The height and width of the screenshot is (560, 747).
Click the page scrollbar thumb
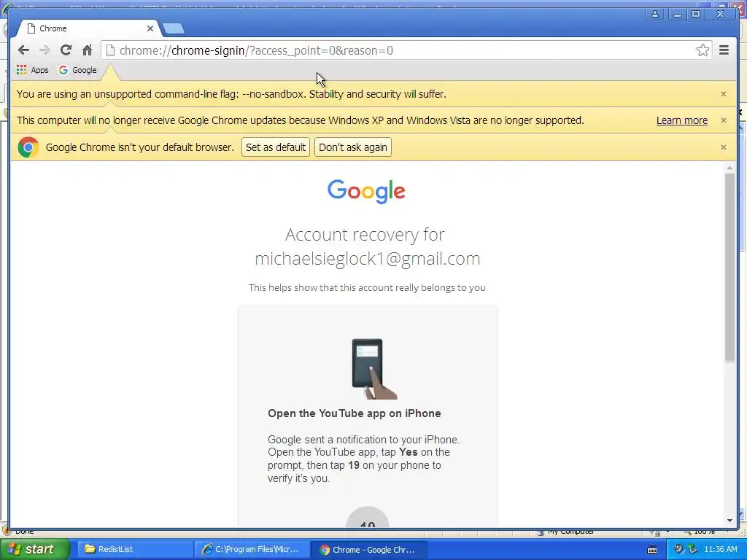point(729,267)
